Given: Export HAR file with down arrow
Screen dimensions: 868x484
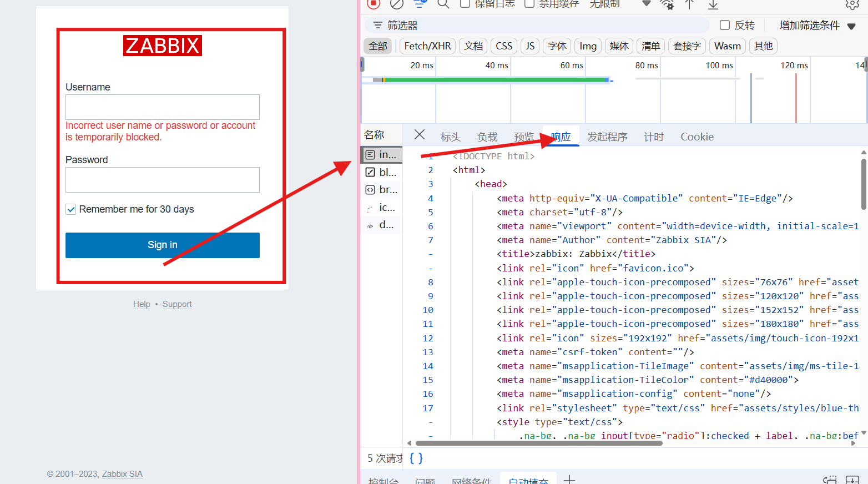Looking at the screenshot, I should click(713, 4).
